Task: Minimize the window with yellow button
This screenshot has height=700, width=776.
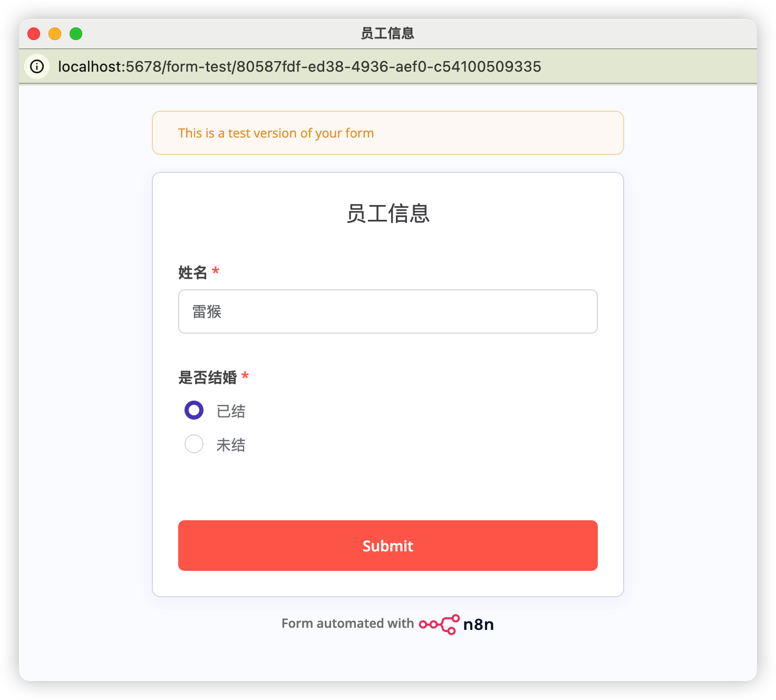Action: click(55, 34)
